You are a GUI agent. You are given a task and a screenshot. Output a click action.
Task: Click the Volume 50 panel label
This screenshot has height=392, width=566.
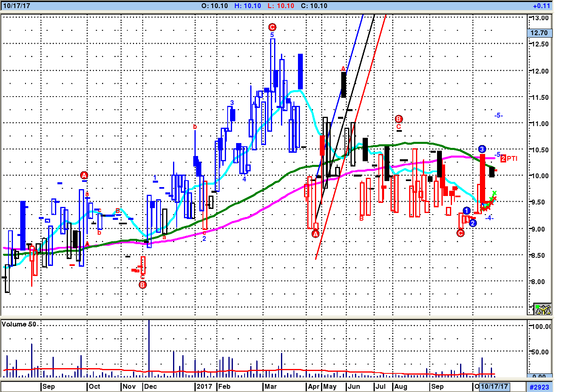click(x=19, y=324)
